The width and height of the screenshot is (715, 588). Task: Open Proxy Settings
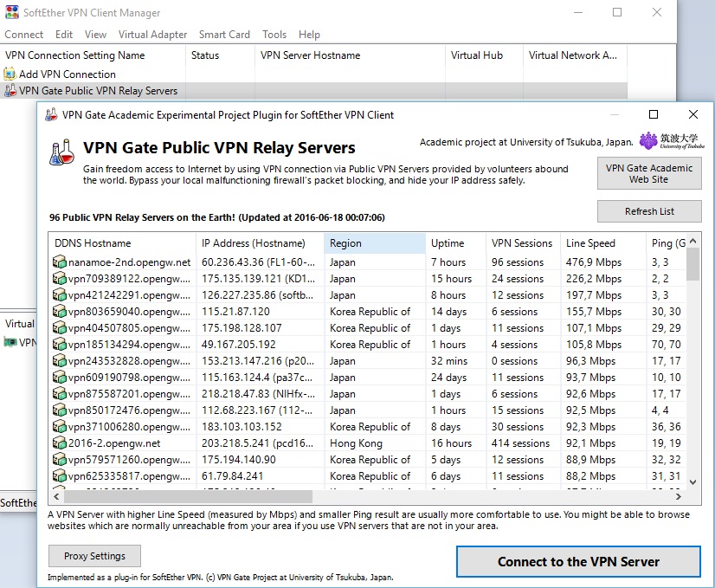pyautogui.click(x=93, y=556)
